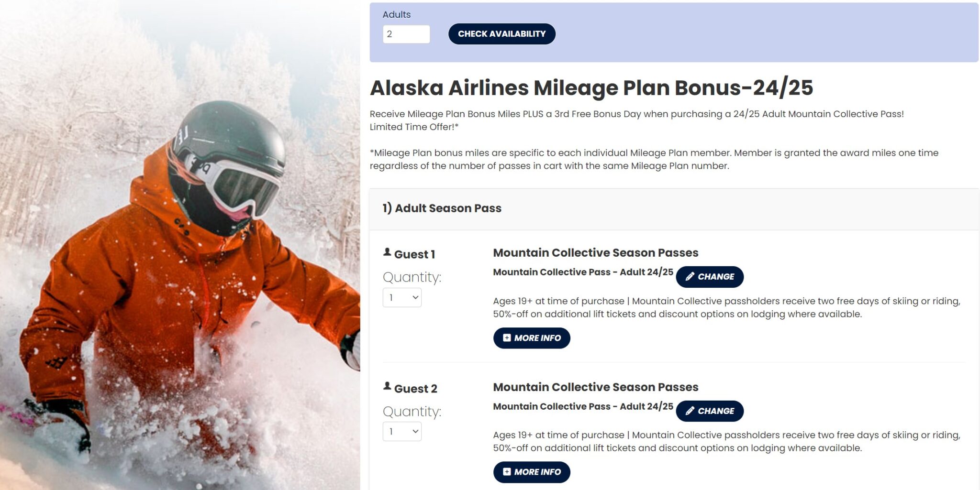Screen dimensions: 980x490
Task: Click CHECK AVAILABILITY
Action: 501,33
